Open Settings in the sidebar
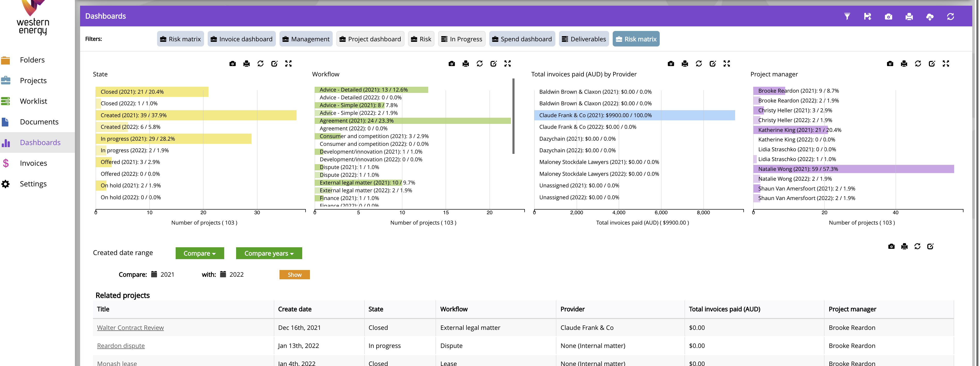This screenshot has height=366, width=980. [33, 184]
